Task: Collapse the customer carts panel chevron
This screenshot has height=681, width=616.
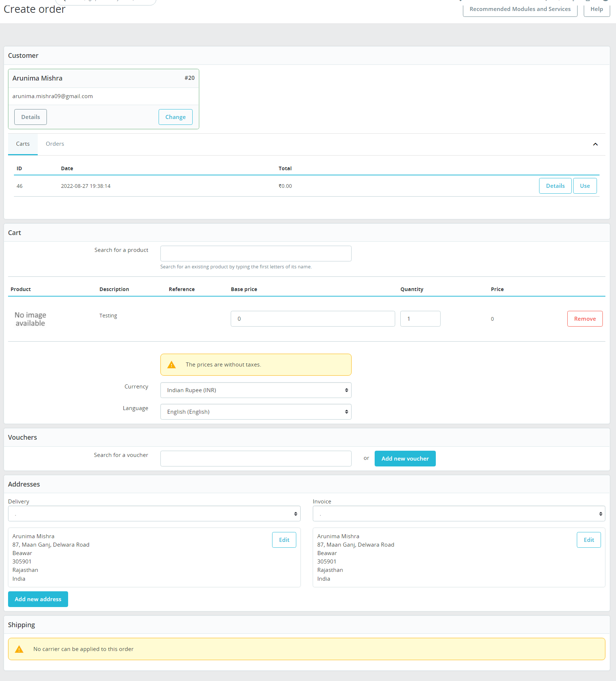Action: (595, 144)
